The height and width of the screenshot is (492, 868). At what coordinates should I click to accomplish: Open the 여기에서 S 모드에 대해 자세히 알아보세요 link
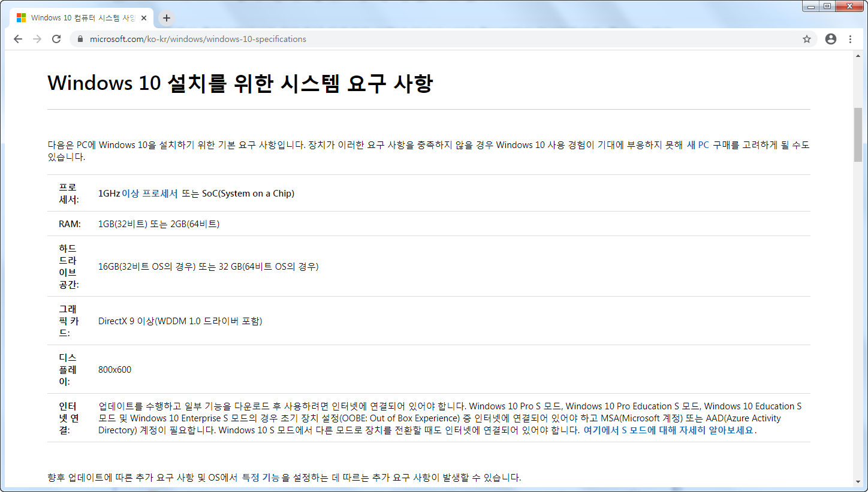pyautogui.click(x=668, y=430)
